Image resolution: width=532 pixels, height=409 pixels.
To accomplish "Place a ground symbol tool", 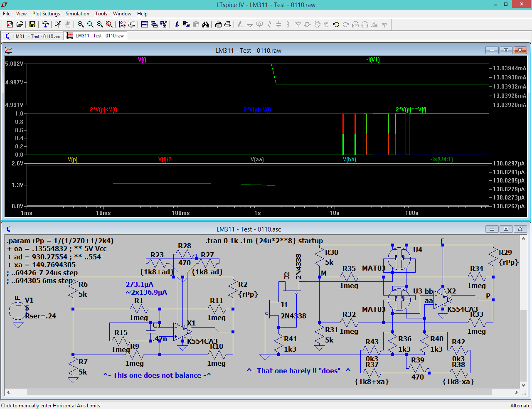I will (x=250, y=25).
